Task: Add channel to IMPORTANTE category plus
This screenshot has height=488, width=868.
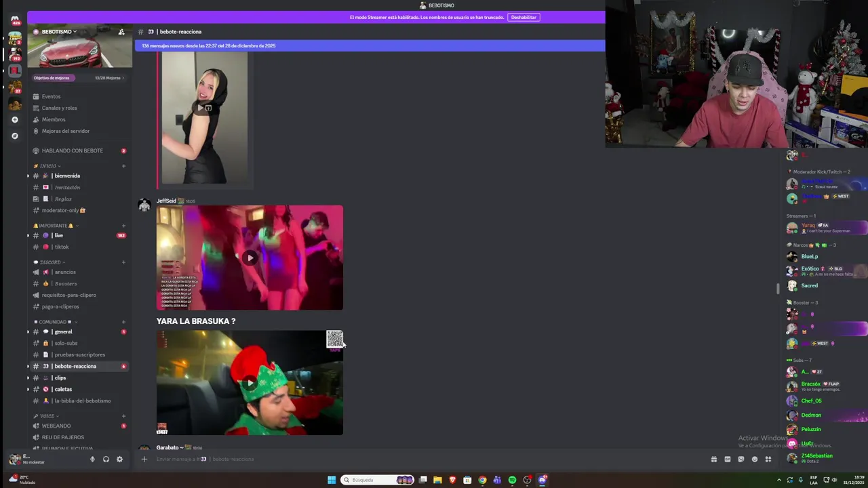Action: 123,226
